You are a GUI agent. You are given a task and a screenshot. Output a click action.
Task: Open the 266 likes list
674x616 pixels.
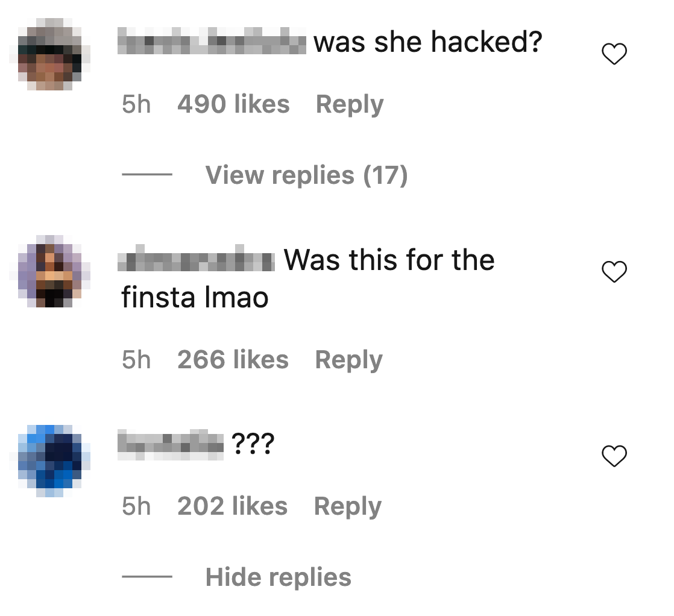(x=233, y=359)
